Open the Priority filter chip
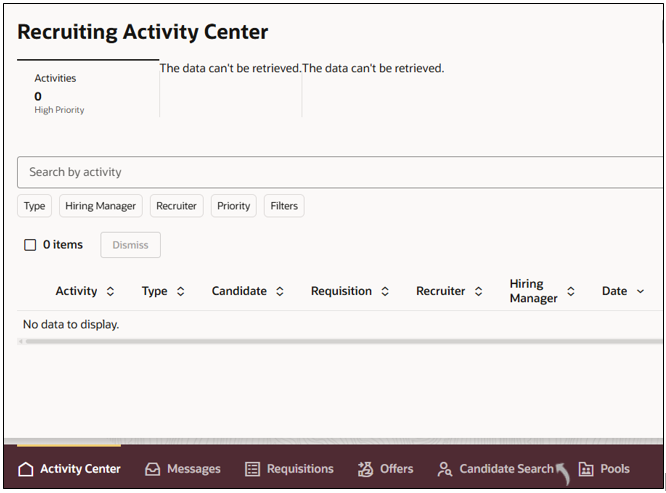Image resolution: width=666 pixels, height=493 pixels. pos(233,206)
